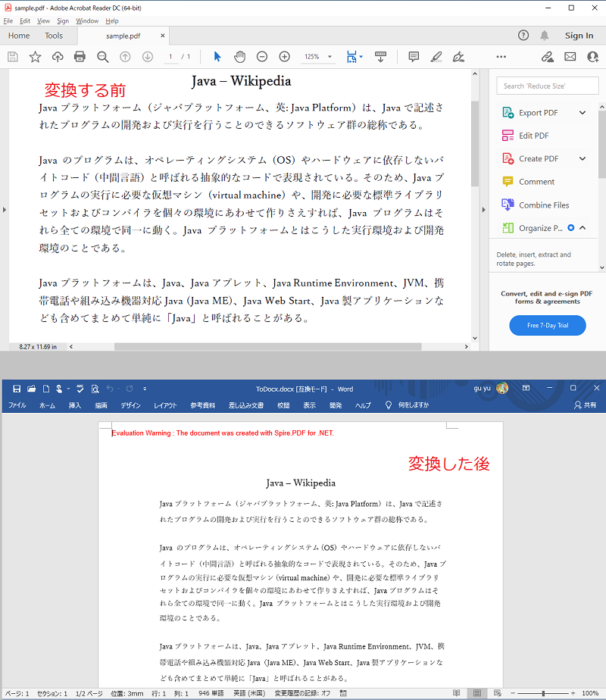The height and width of the screenshot is (700, 606).
Task: Open the 挿入 ribbon tab in Word
Action: (74, 405)
